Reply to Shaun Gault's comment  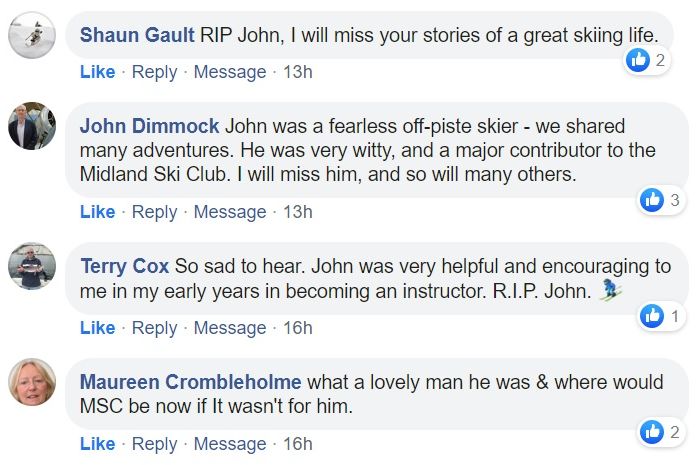(x=154, y=72)
